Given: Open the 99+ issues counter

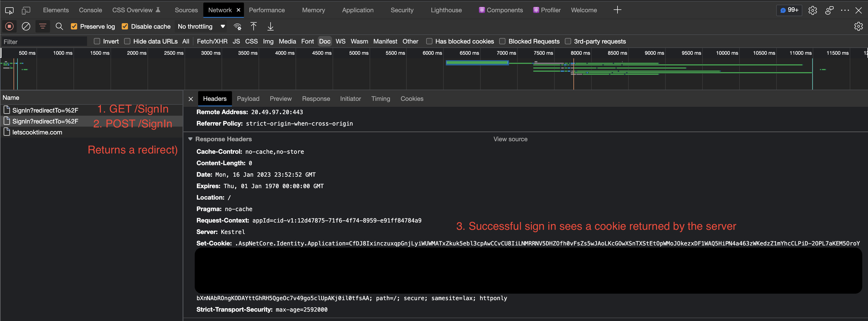Looking at the screenshot, I should click(789, 10).
